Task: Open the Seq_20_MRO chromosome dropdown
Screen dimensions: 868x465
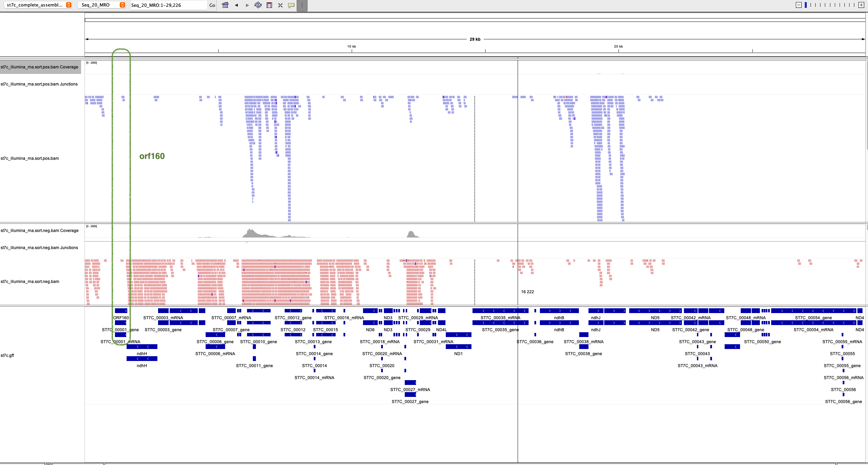Action: [x=102, y=5]
